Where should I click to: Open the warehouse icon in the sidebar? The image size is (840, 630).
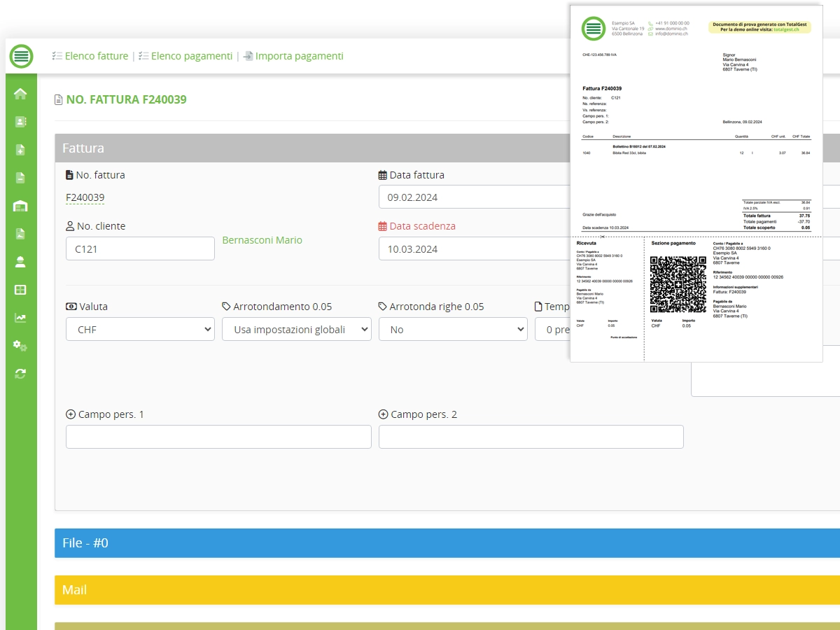pos(20,206)
